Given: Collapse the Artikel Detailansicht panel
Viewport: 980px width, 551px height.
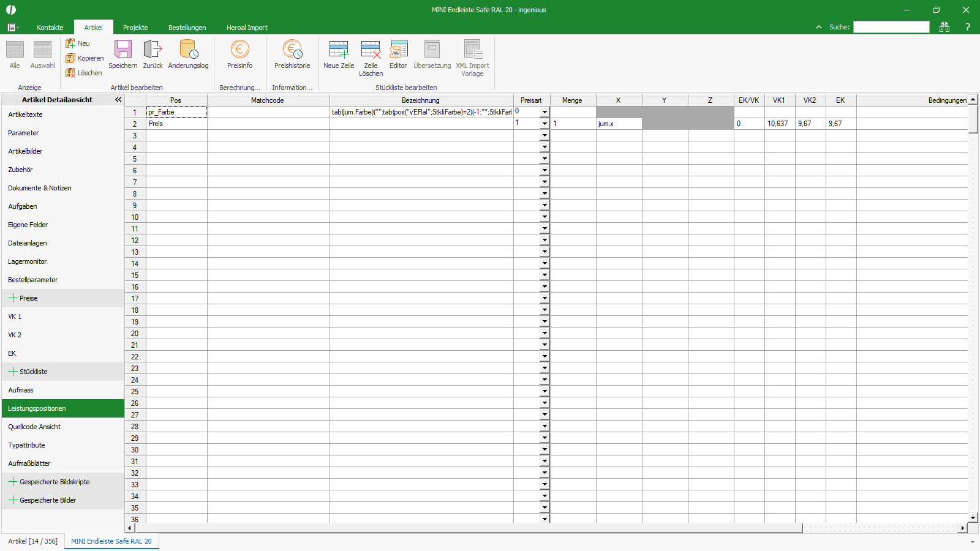Looking at the screenshot, I should pyautogui.click(x=118, y=100).
